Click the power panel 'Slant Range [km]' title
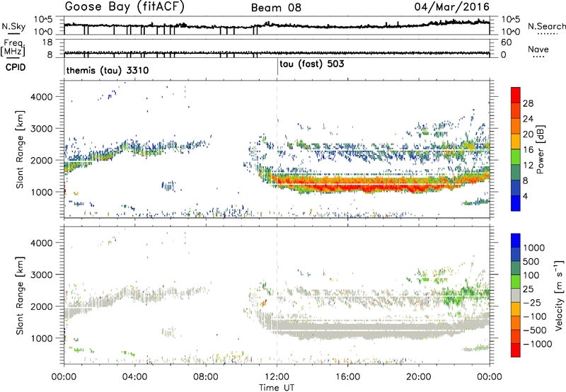The width and height of the screenshot is (566, 392). click(x=20, y=149)
